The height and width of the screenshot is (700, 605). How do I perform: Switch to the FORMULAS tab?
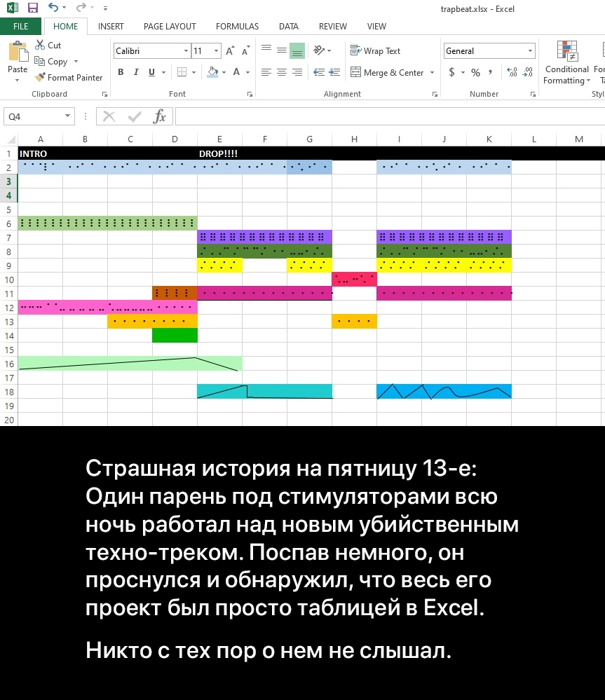tap(237, 27)
